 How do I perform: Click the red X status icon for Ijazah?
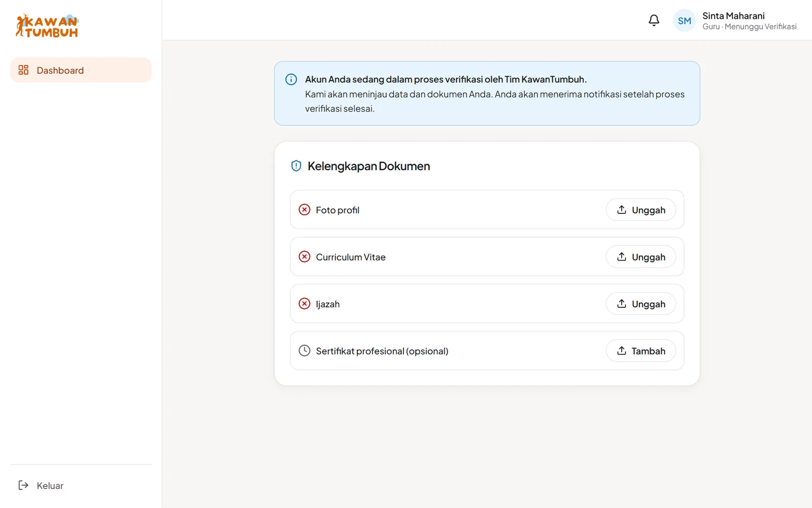point(304,304)
